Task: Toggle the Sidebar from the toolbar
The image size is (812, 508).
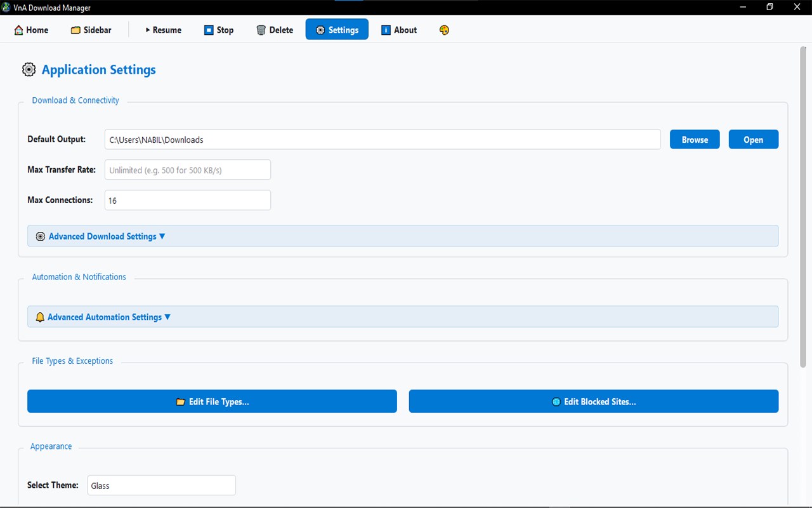Action: pos(91,30)
